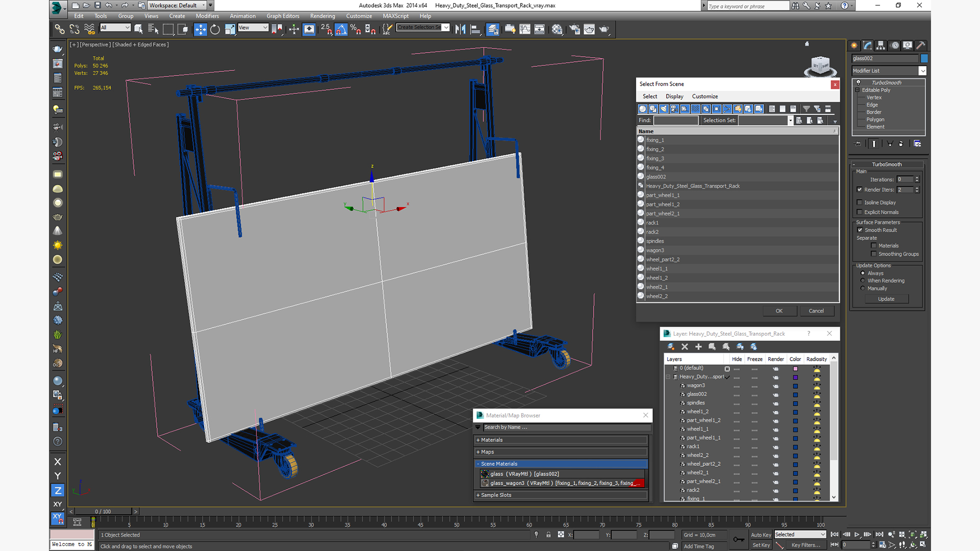Open the reference coordinate View dropdown
The image size is (980, 551).
[253, 28]
